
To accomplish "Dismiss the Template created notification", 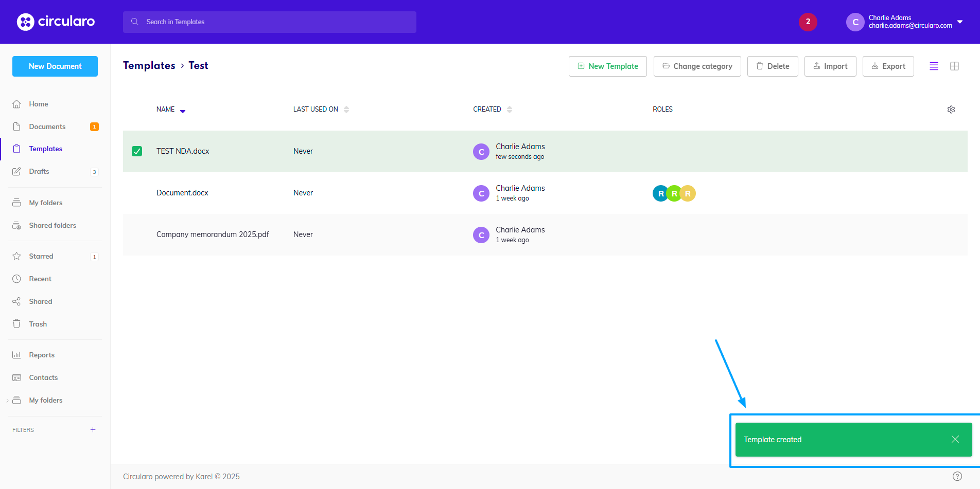I will pos(955,439).
